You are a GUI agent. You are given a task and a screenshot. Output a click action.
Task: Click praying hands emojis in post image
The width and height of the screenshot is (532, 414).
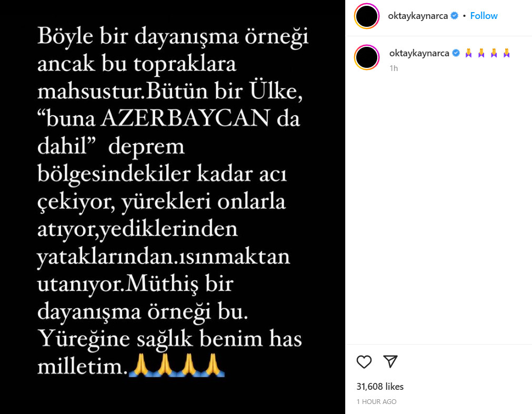[x=177, y=365]
